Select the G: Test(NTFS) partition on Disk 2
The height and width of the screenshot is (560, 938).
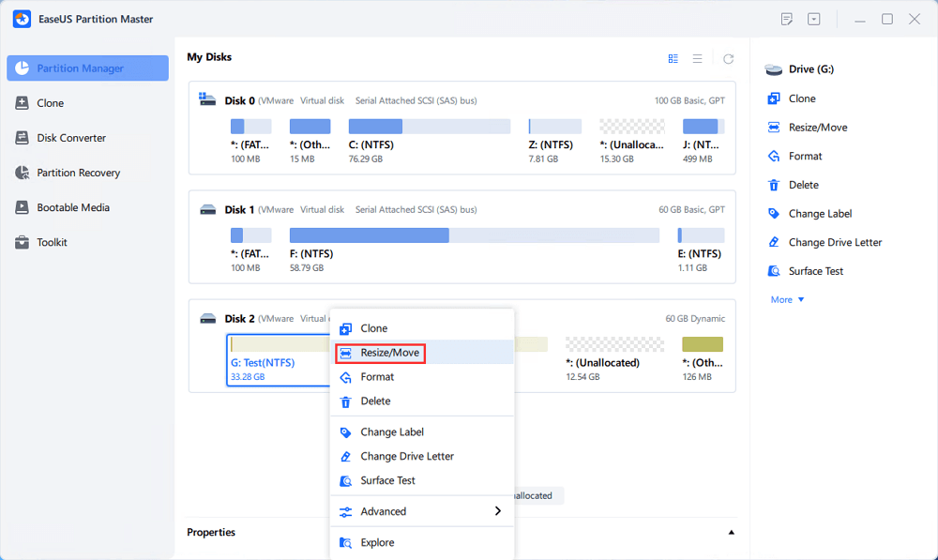pyautogui.click(x=279, y=359)
